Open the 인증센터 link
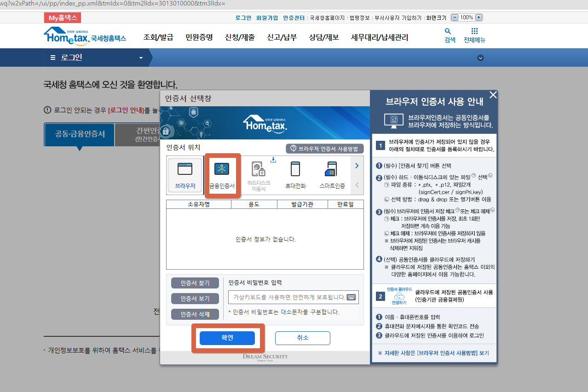The width and height of the screenshot is (588, 392). pyautogui.click(x=294, y=18)
